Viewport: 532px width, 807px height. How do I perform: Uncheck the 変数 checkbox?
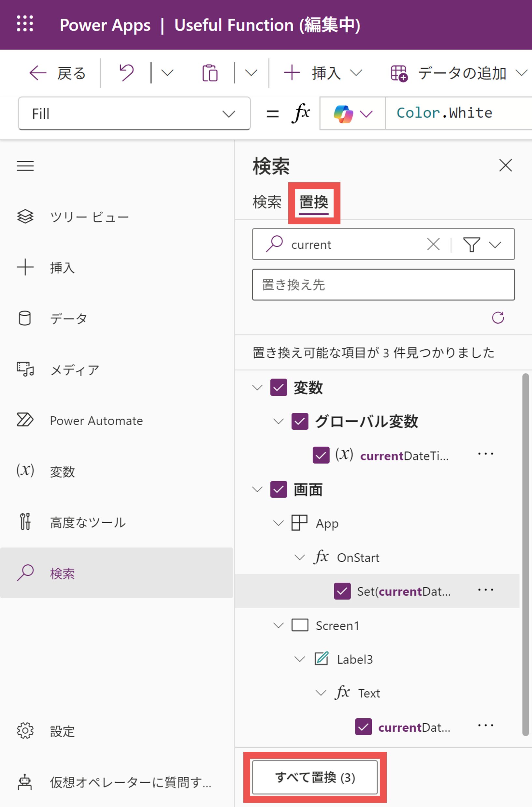[x=279, y=387]
